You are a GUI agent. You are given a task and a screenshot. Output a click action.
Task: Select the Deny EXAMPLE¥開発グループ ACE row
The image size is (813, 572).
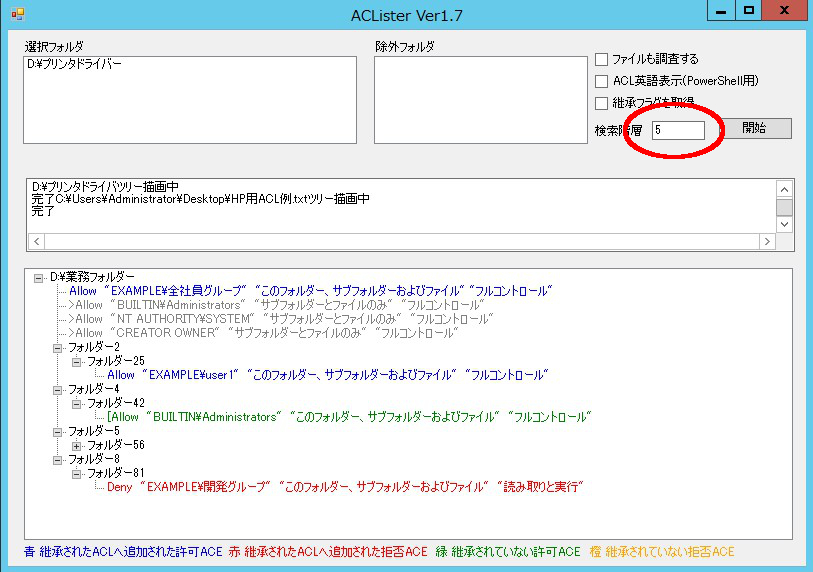click(345, 487)
